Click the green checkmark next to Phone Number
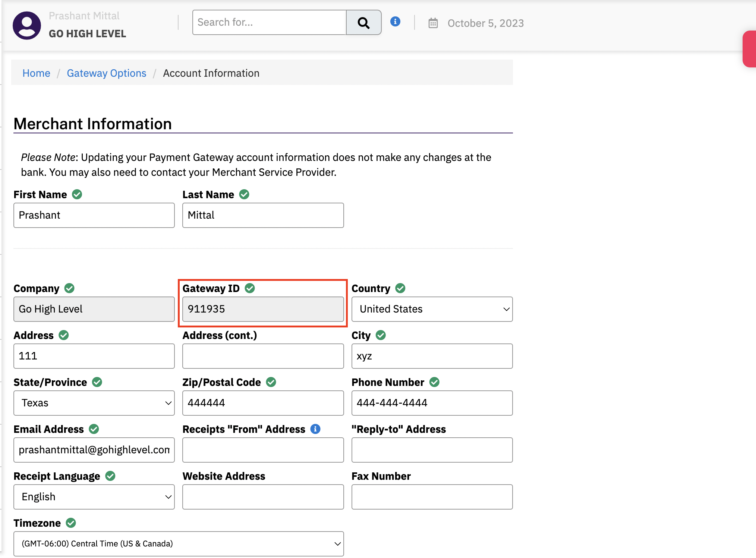The width and height of the screenshot is (756, 558). 434,382
